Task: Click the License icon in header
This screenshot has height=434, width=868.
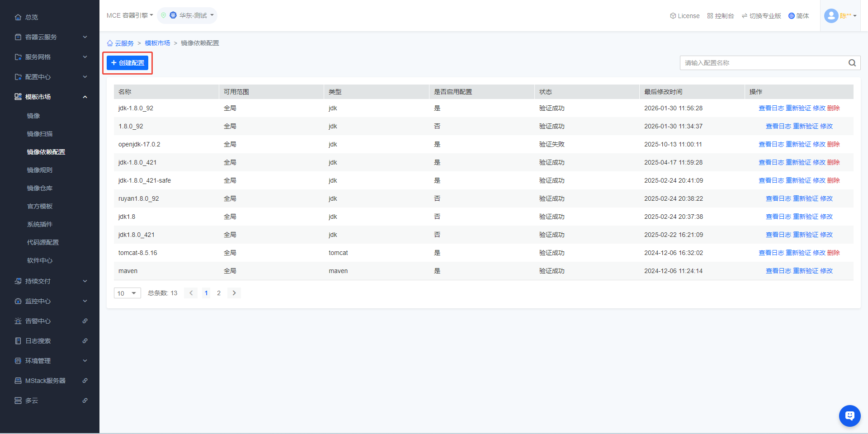Action: [x=673, y=16]
